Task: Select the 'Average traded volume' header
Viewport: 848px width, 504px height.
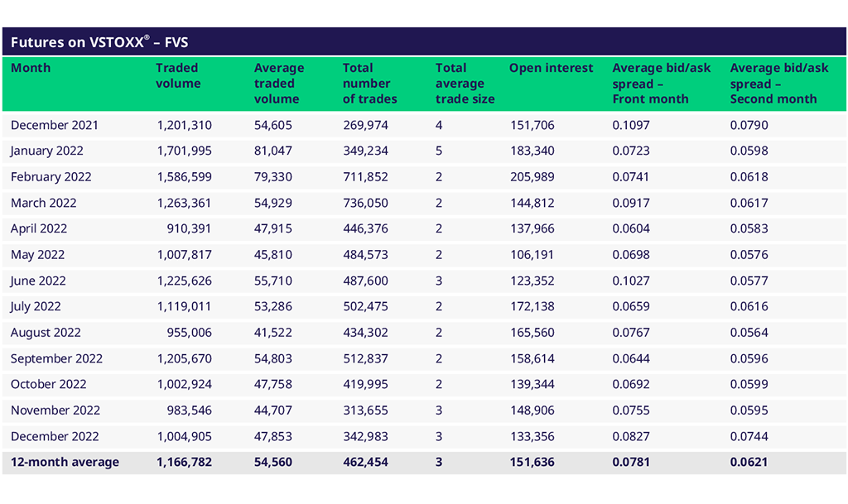Action: pyautogui.click(x=279, y=83)
